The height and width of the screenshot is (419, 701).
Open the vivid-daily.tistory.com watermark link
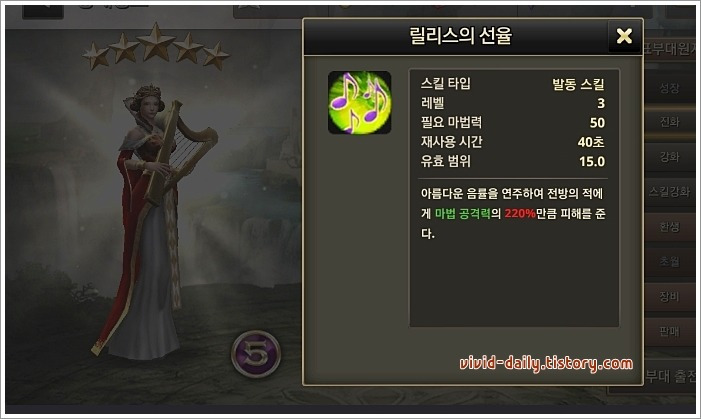(546, 364)
